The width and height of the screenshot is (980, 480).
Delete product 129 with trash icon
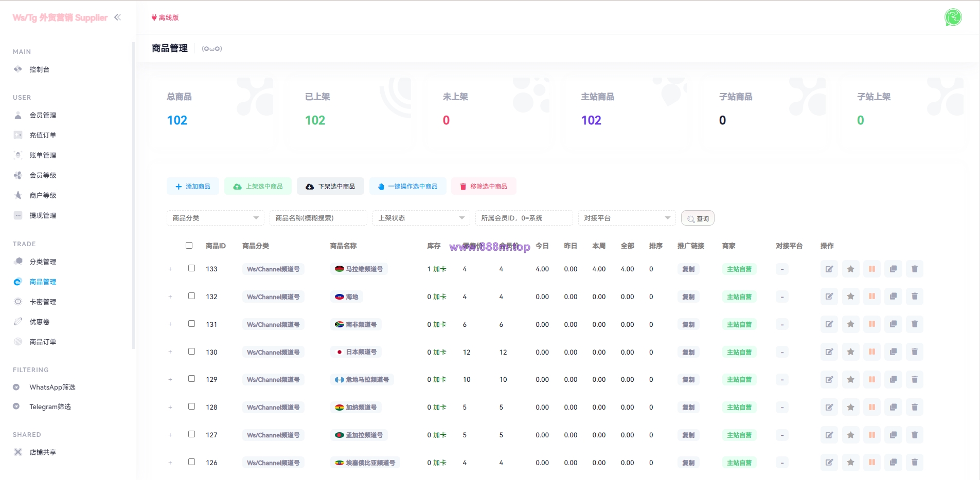[915, 379]
